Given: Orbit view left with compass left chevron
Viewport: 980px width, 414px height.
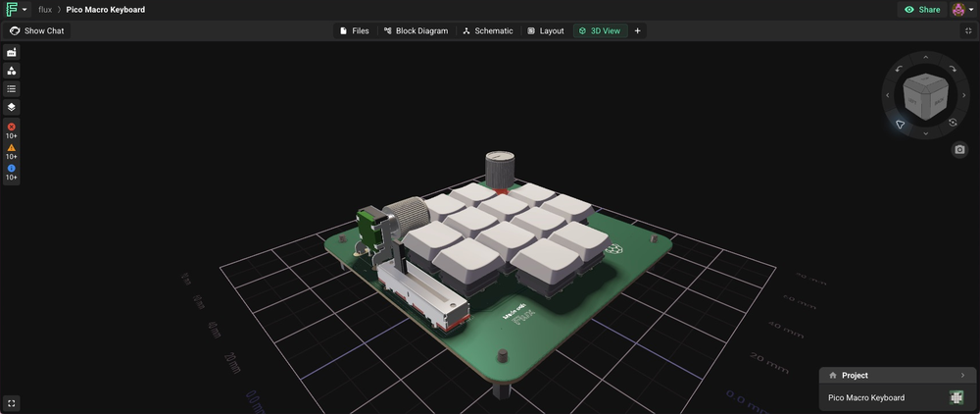Looking at the screenshot, I should (888, 96).
